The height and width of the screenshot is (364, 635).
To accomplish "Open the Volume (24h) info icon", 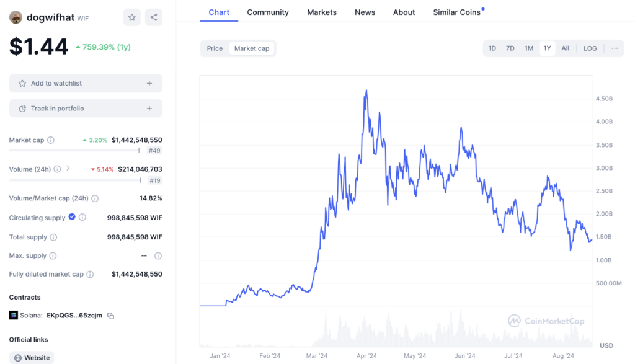I will click(57, 169).
